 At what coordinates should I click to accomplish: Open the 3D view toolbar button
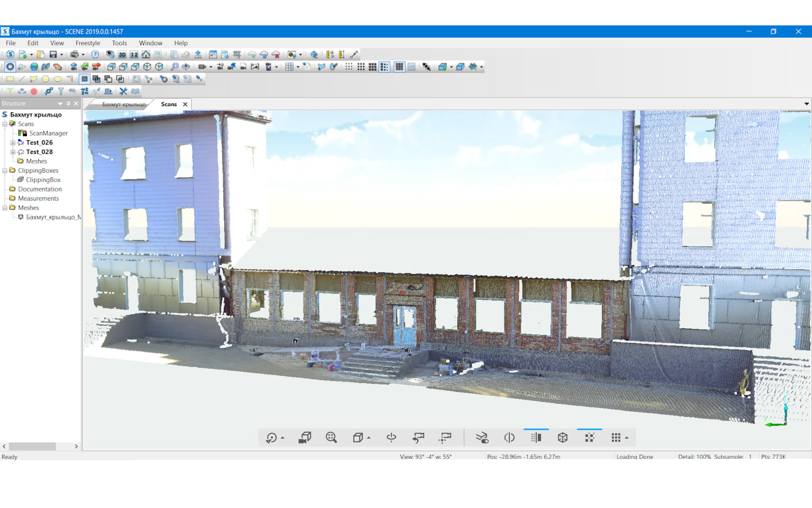click(122, 54)
